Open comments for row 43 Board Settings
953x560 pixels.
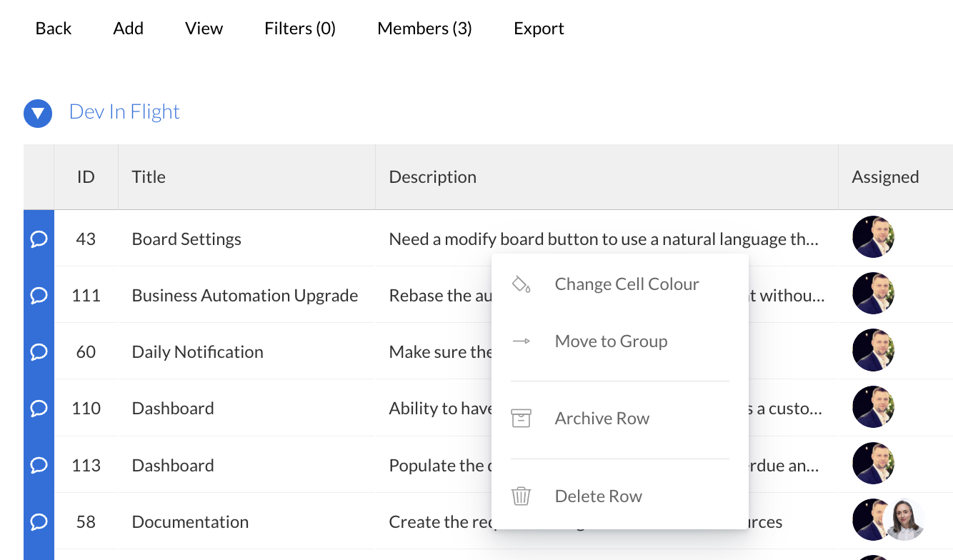tap(39, 239)
